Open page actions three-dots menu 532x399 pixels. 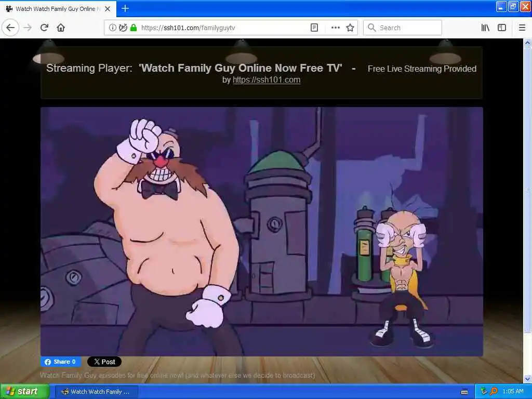tap(335, 28)
